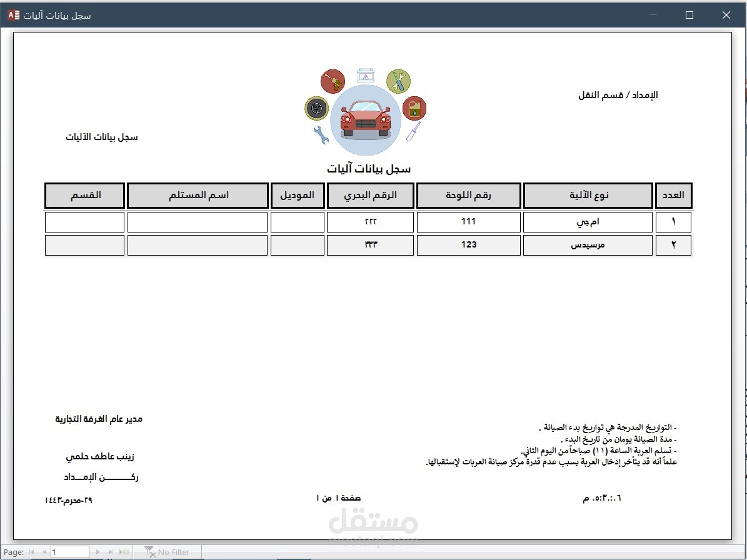
Task: Click the new blank record navigation icon
Action: (124, 552)
